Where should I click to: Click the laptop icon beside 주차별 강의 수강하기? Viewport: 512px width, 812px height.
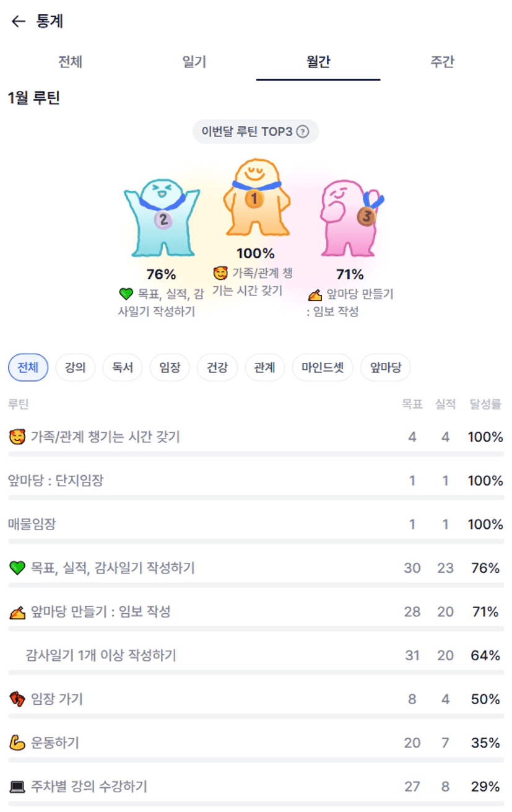(x=17, y=787)
